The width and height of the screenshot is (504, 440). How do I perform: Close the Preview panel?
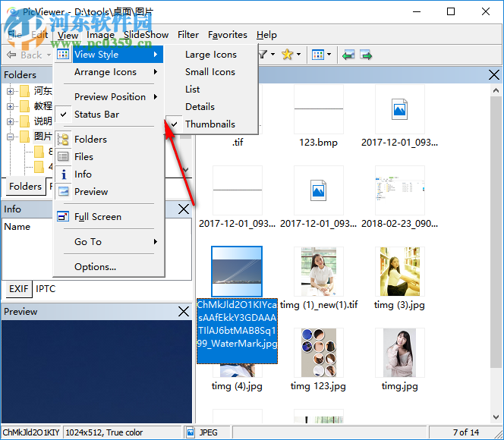pos(183,312)
